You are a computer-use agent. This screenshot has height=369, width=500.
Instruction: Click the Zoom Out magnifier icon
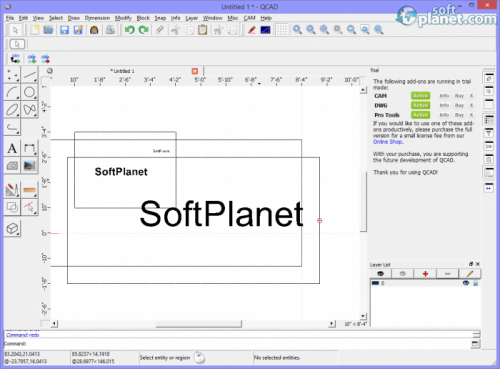tap(311, 30)
